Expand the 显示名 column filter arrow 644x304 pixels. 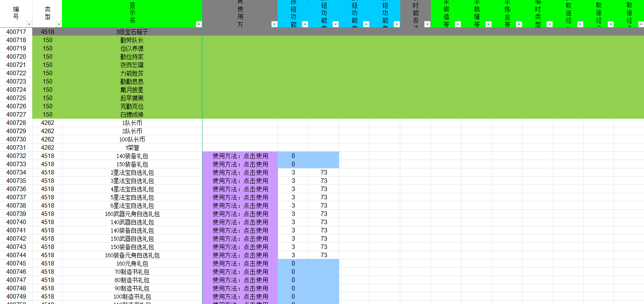coord(199,24)
